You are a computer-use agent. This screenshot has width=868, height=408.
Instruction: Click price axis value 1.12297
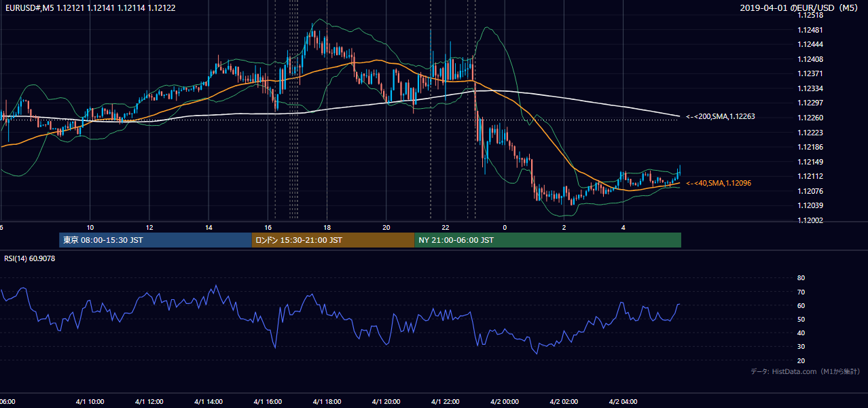tap(810, 103)
